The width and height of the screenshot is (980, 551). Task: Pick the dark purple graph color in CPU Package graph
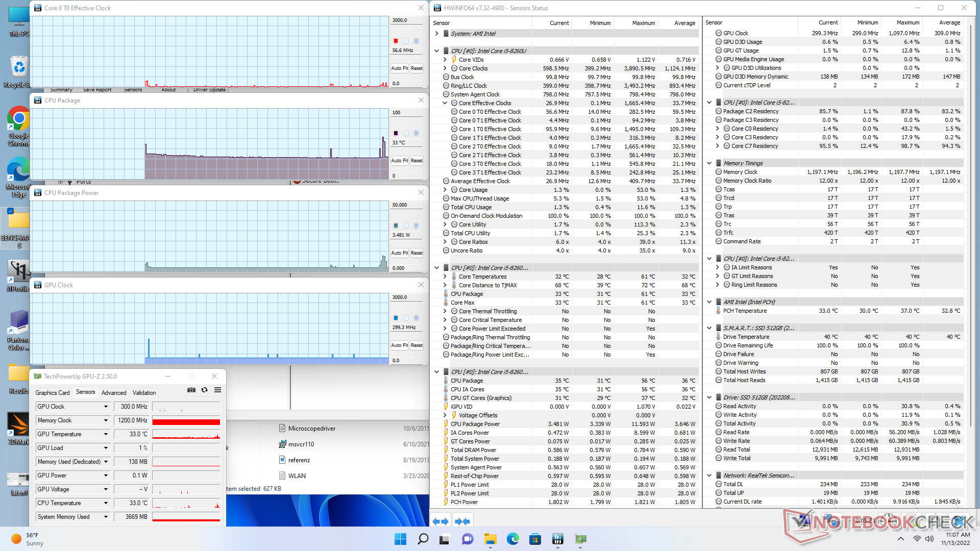pyautogui.click(x=396, y=133)
